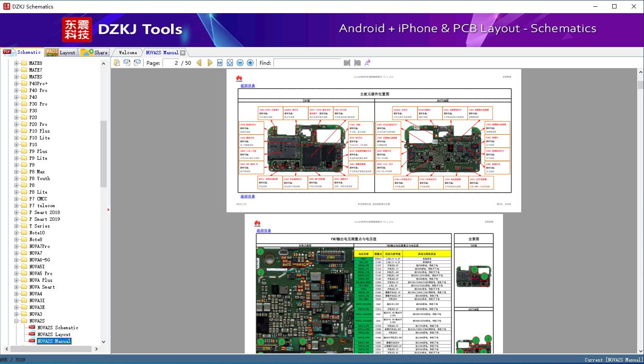Click the fit page icon

230,63
